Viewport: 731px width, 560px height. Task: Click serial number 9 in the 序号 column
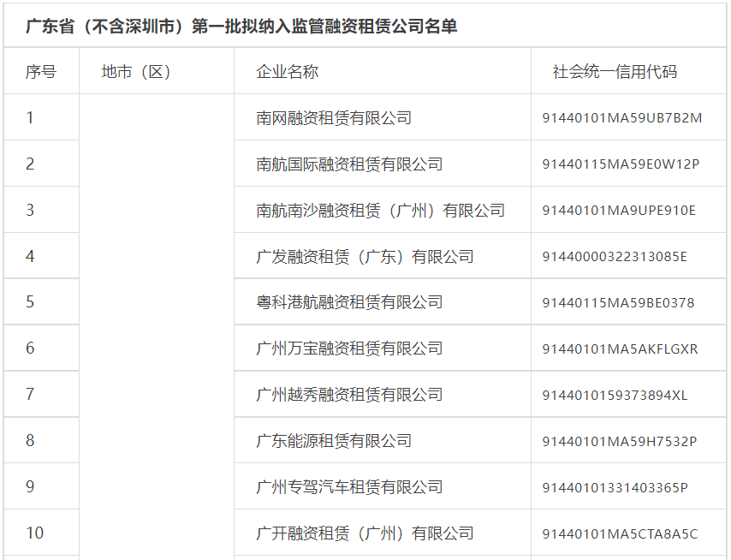click(x=30, y=486)
